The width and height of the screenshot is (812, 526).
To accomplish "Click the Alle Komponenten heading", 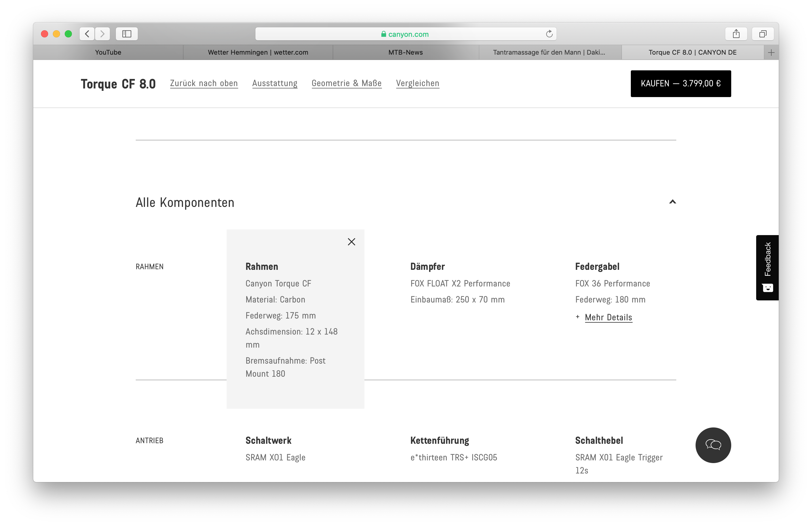I will 185,202.
